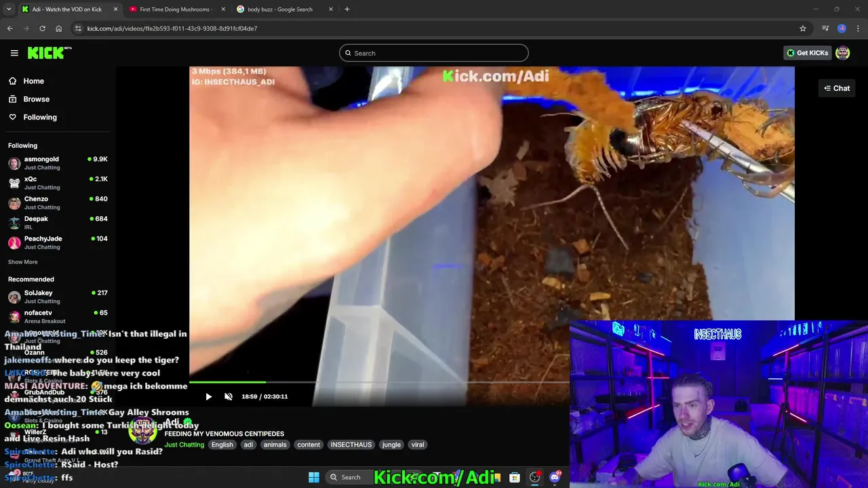Open xQc's channel from Following list

pyautogui.click(x=58, y=183)
